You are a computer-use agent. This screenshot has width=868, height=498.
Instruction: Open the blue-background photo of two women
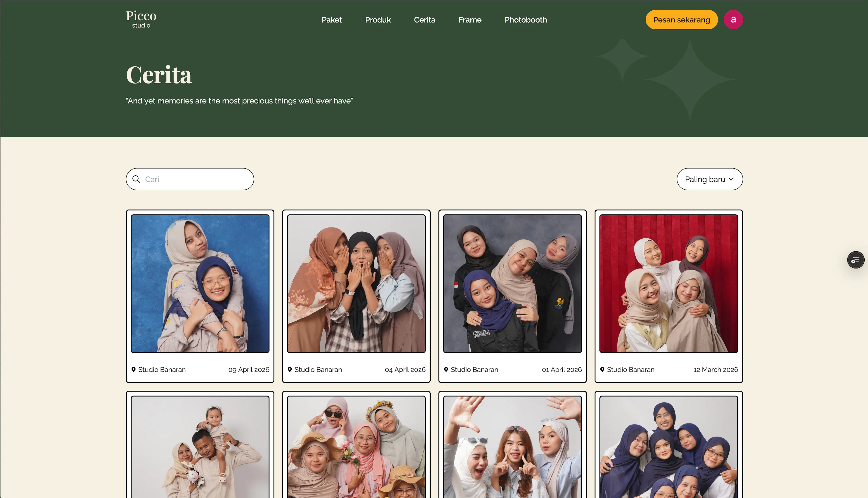click(x=200, y=284)
